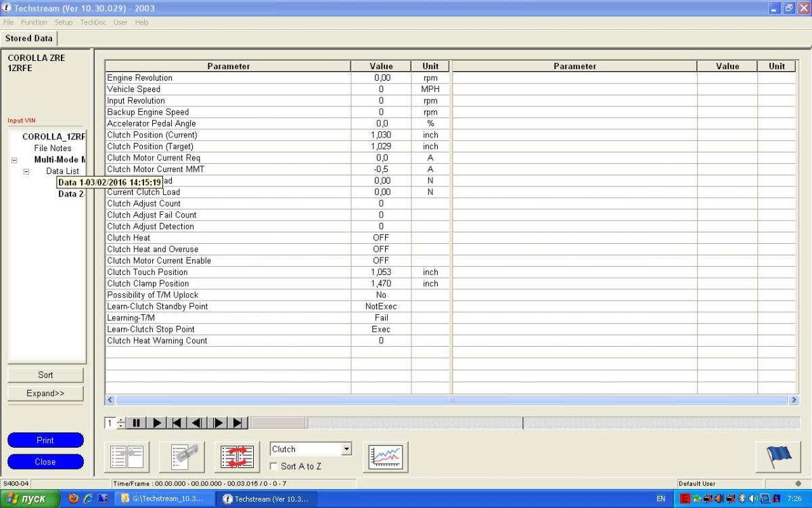
Task: Launch Internet Explorer from quick launch
Action: tap(88, 499)
